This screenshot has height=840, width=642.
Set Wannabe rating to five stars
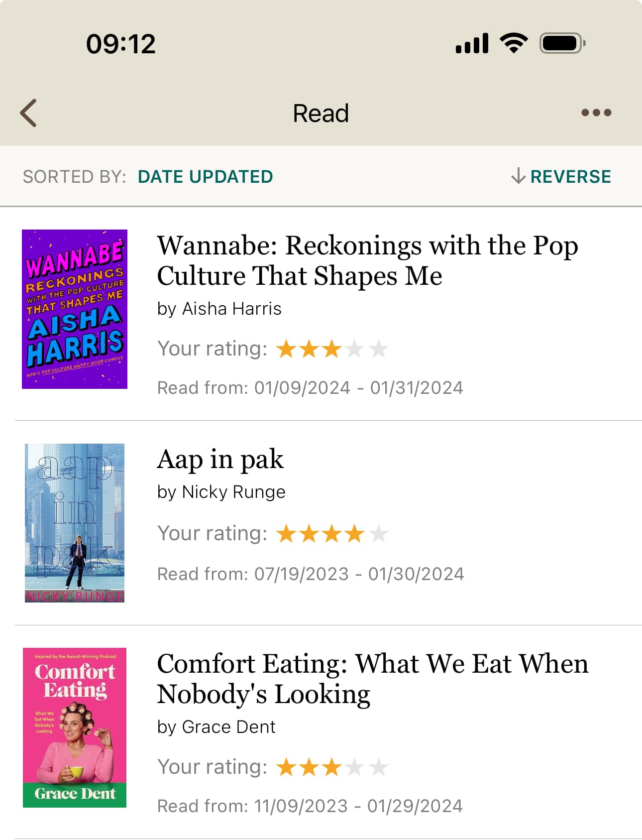(379, 349)
